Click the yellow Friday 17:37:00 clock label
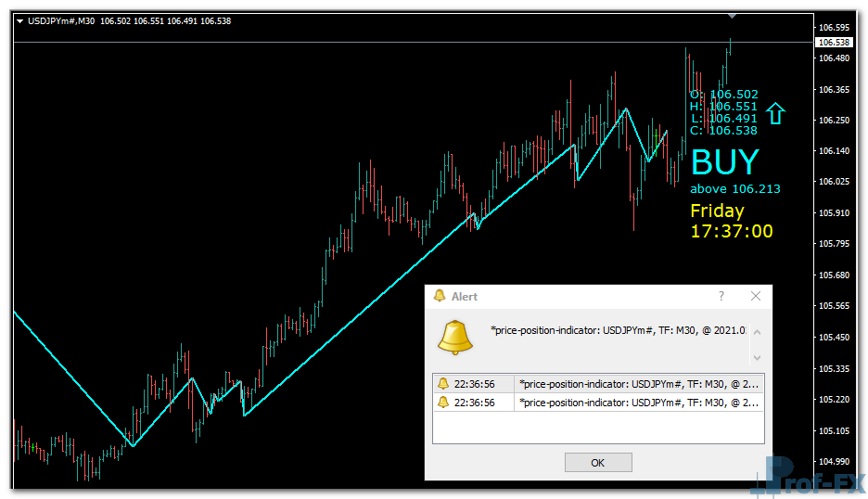The image size is (868, 499). [x=731, y=221]
